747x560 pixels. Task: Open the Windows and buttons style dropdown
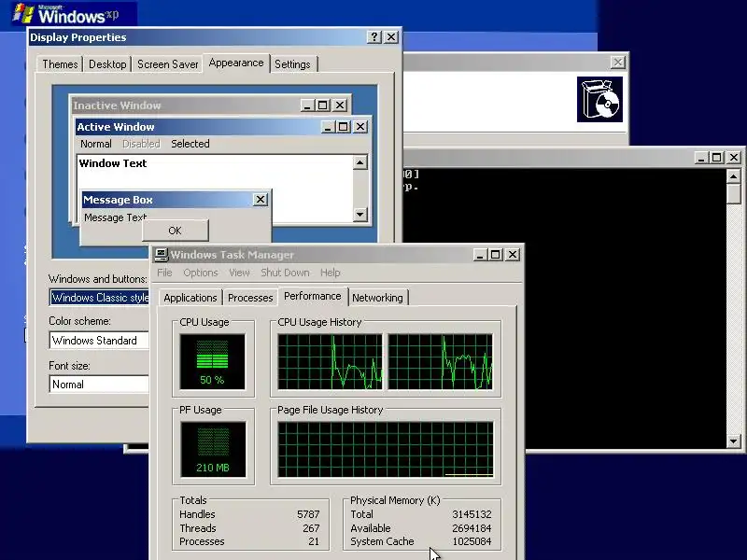click(x=99, y=298)
